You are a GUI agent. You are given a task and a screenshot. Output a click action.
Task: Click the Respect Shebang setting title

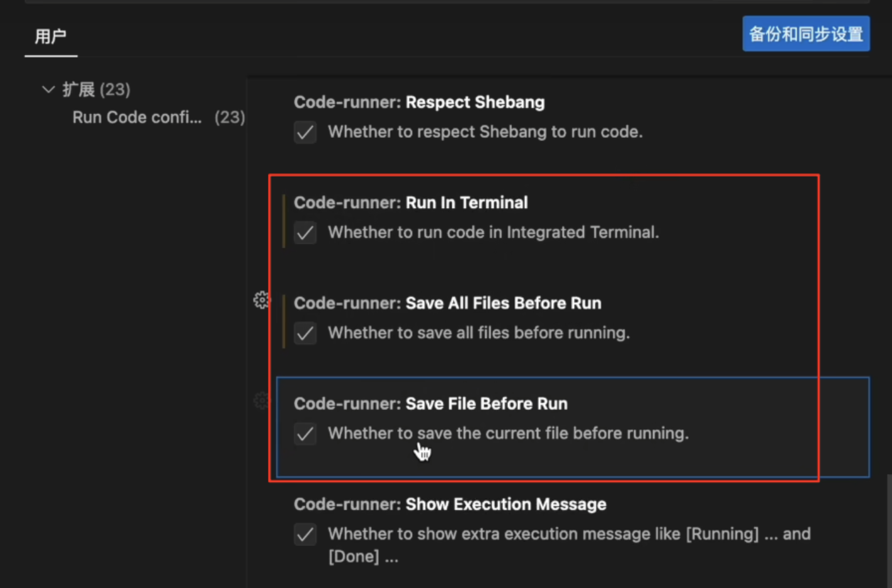coord(419,102)
